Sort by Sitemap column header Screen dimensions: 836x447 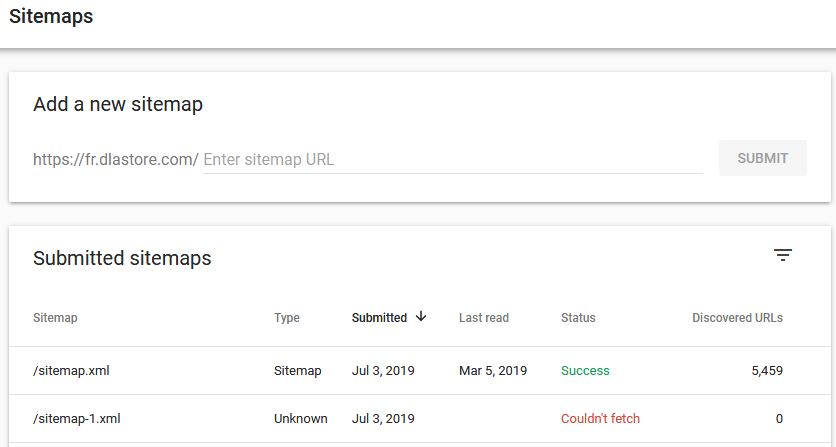click(x=55, y=318)
